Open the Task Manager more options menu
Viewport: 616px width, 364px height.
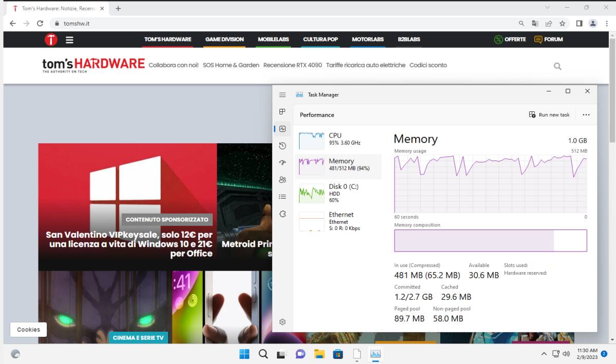click(x=586, y=114)
